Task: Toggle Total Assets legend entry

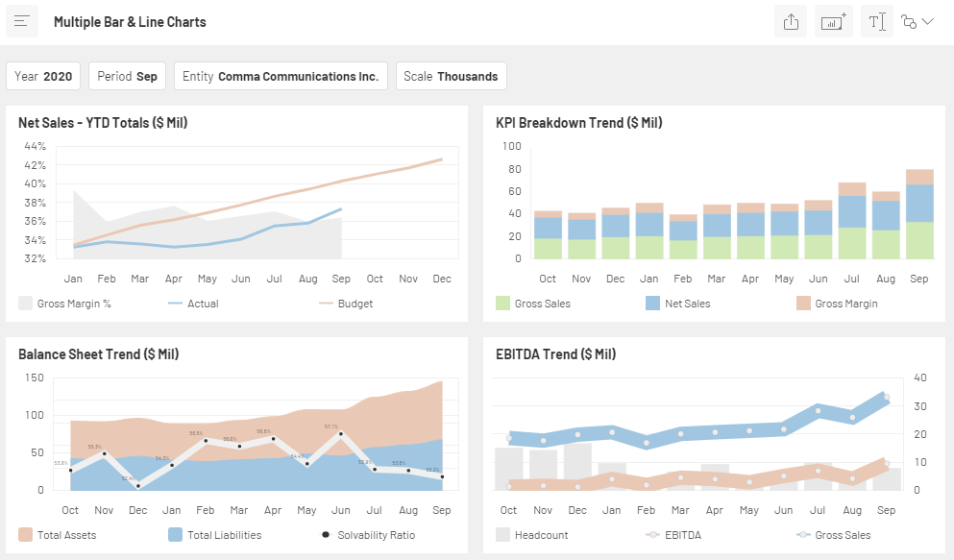Action: pos(58,535)
